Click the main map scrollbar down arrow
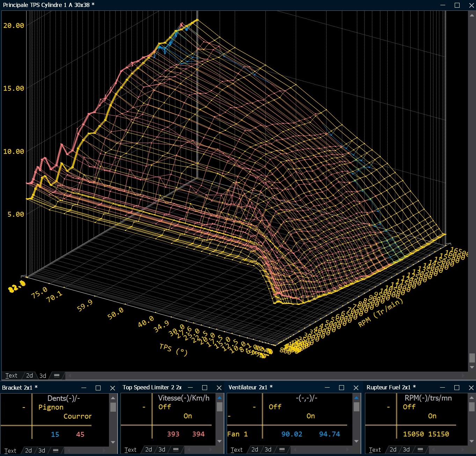 point(472,367)
